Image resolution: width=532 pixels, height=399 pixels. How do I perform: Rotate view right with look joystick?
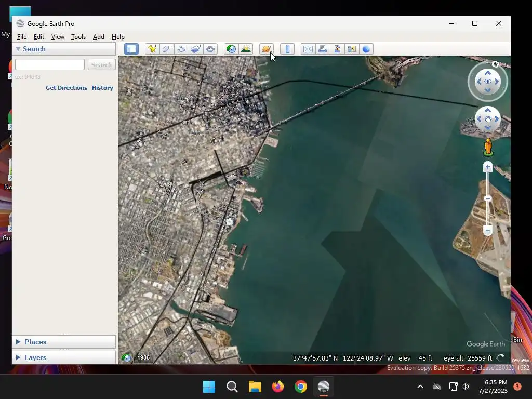click(497, 82)
